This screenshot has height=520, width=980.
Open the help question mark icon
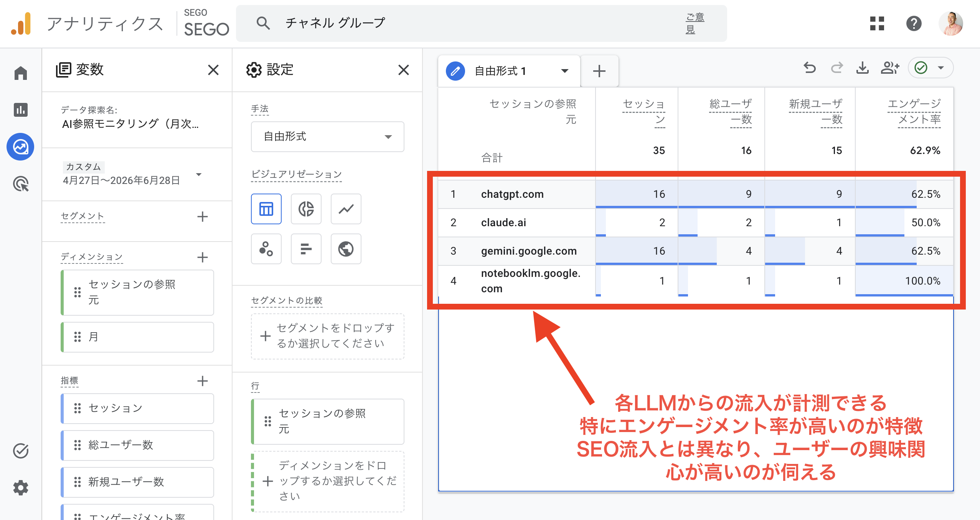914,23
